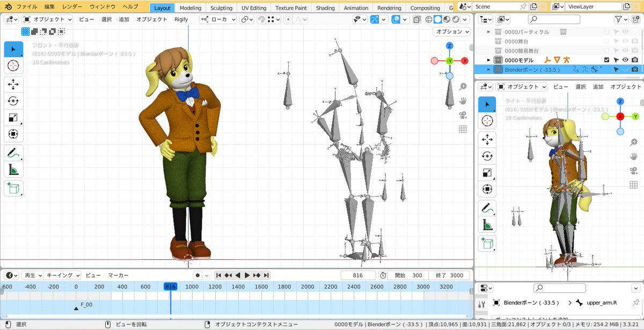Click the Add Cube tool icon
This screenshot has width=644, height=330.
coord(13,188)
